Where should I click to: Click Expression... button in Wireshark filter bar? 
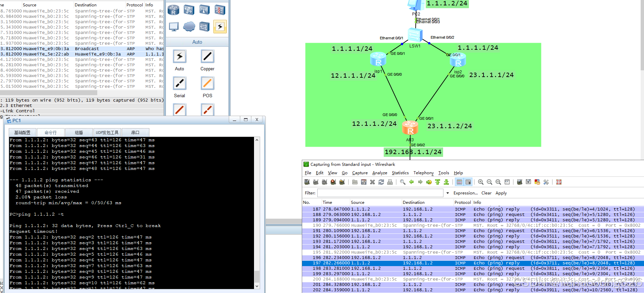click(465, 193)
